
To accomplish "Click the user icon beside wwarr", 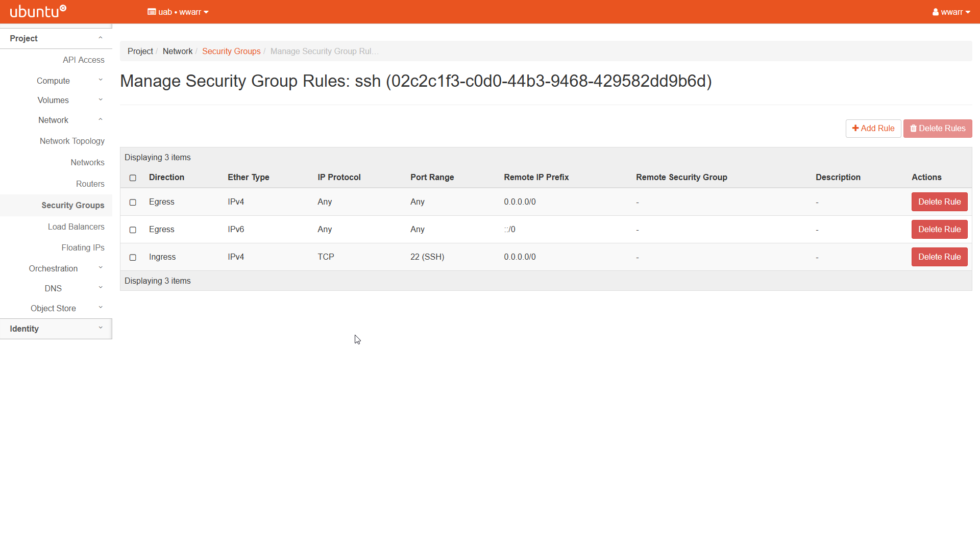I will [936, 12].
